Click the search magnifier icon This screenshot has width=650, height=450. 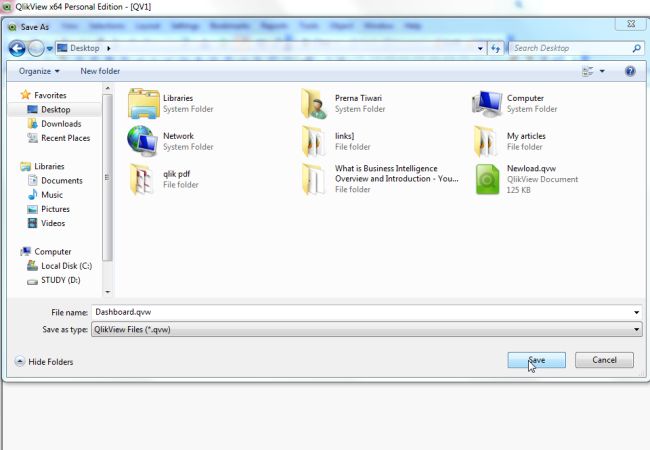[x=637, y=48]
